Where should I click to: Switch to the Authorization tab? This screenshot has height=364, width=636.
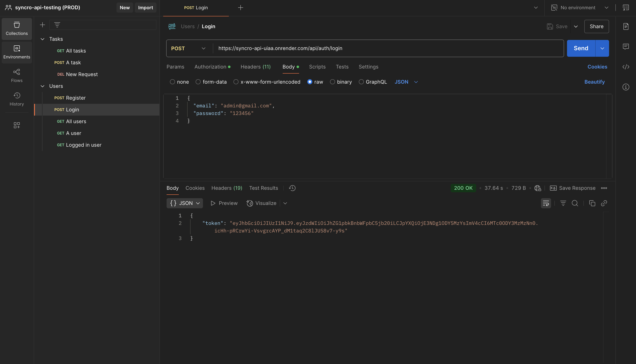click(x=212, y=67)
